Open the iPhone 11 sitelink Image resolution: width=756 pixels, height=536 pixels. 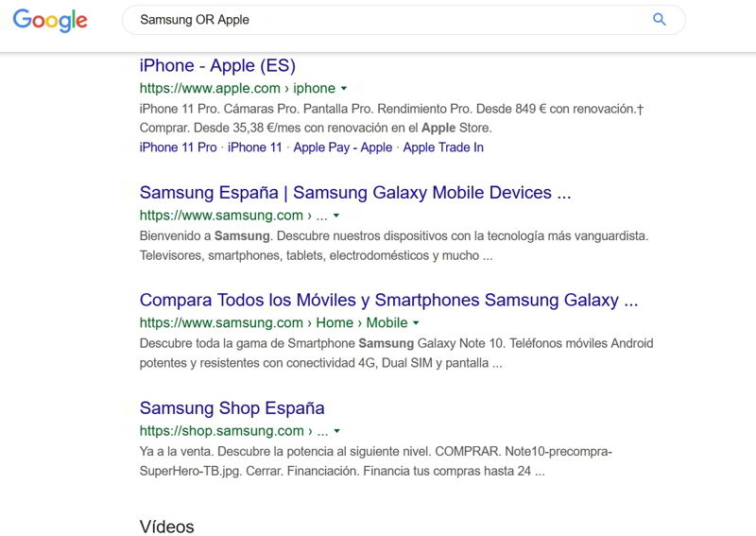point(255,147)
